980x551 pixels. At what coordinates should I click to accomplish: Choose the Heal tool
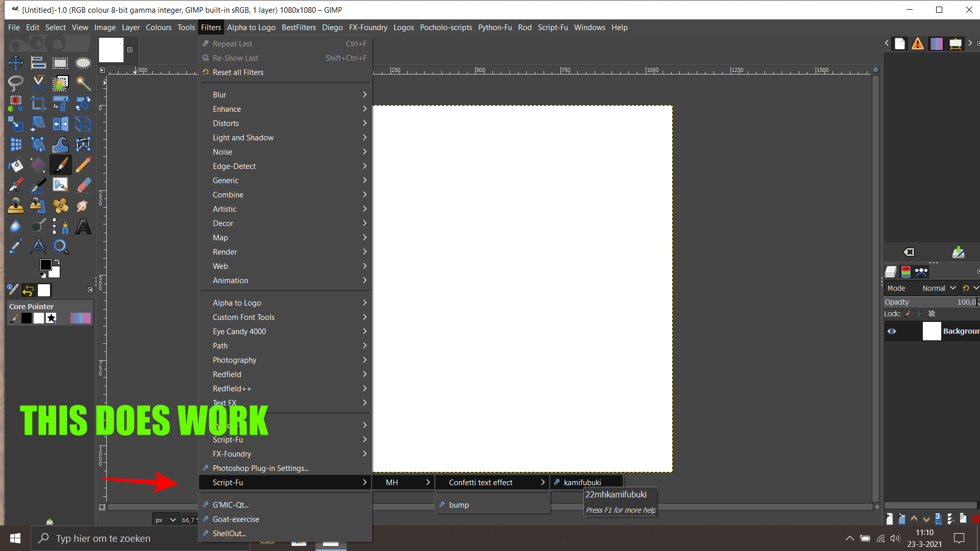(60, 206)
